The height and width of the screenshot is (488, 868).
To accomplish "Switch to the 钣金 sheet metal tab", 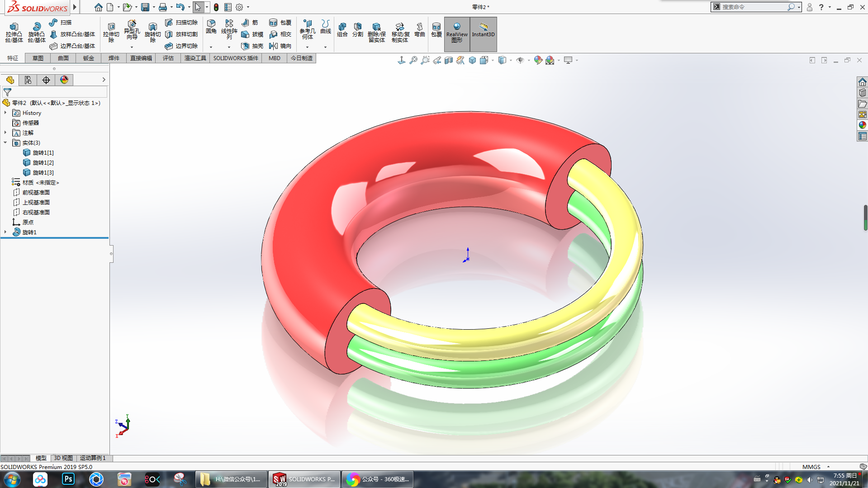I will [x=89, y=58].
